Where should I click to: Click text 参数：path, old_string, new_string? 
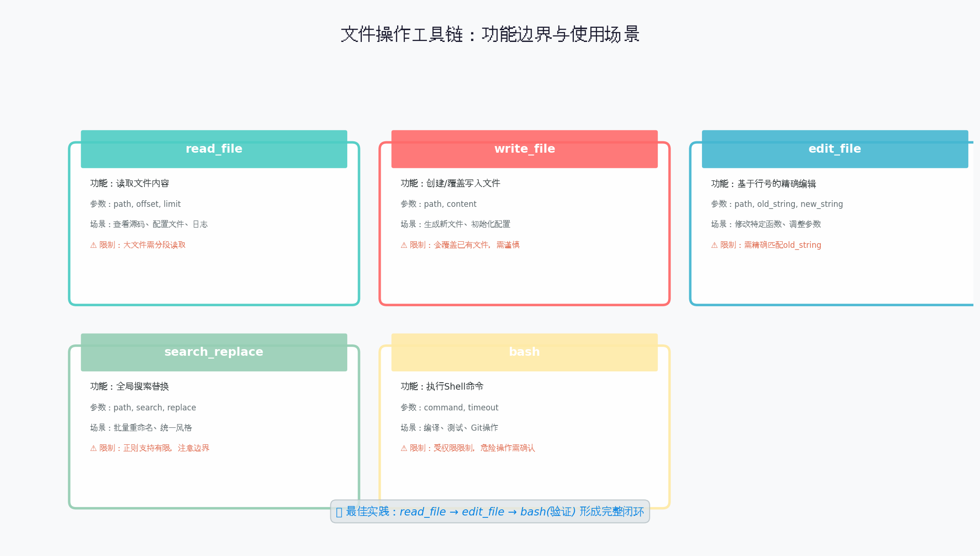coord(777,204)
